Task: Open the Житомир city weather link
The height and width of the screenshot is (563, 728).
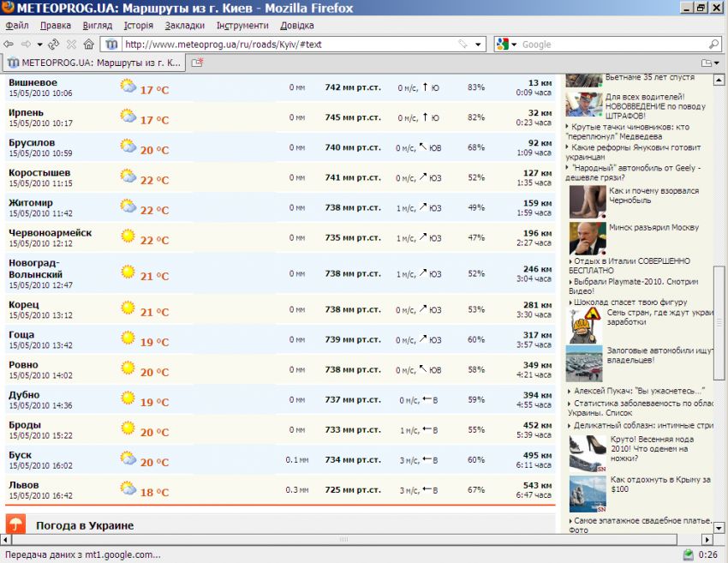Action: click(31, 203)
